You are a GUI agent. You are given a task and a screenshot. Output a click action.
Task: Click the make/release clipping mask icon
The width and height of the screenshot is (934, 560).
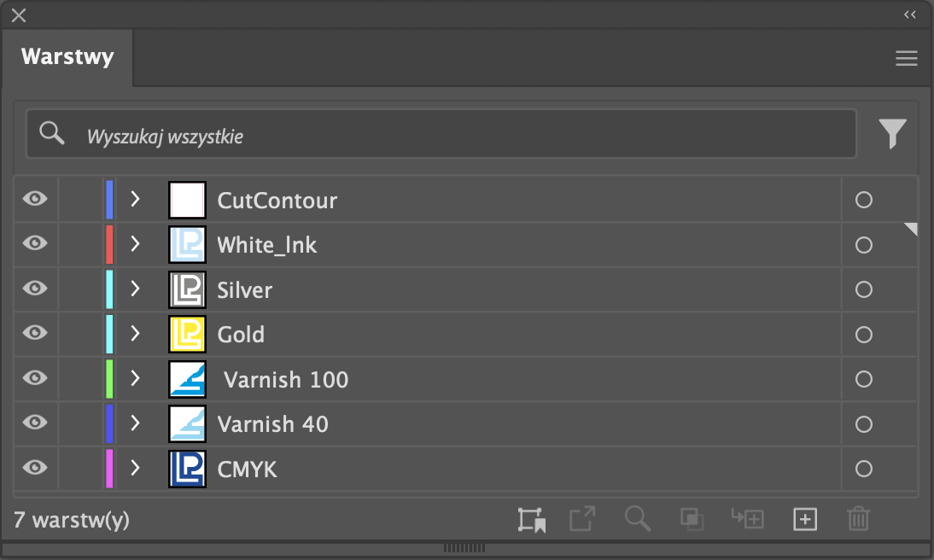click(691, 519)
